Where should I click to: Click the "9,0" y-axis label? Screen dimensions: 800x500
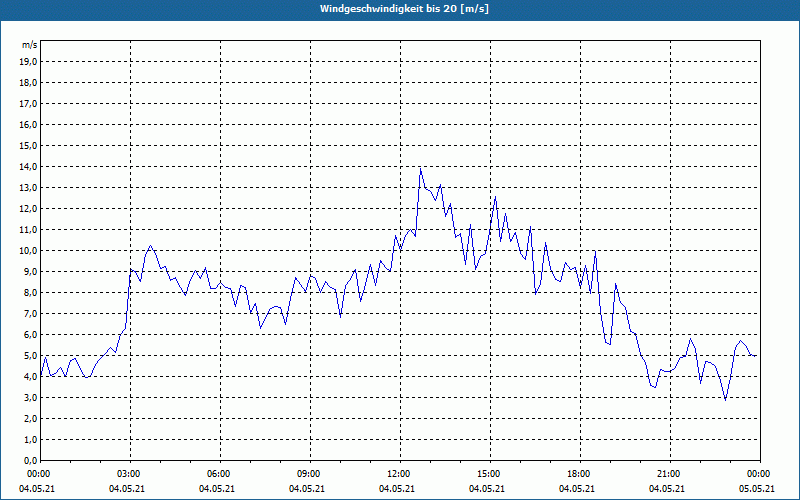31,271
